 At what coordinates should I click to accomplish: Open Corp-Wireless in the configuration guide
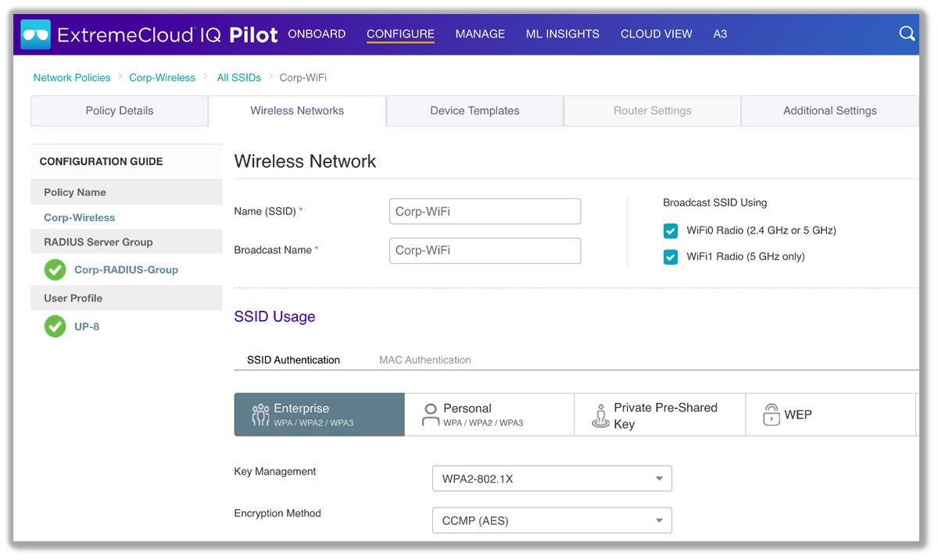point(79,218)
